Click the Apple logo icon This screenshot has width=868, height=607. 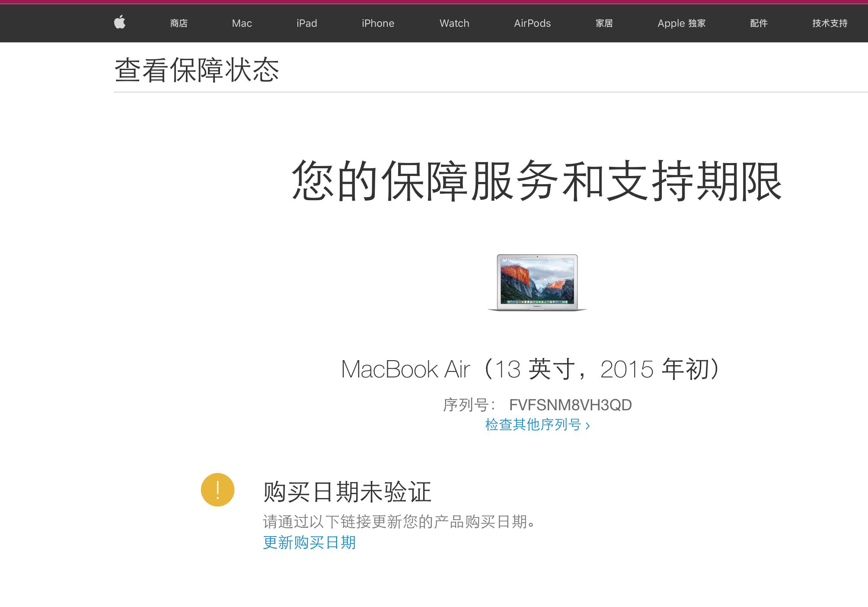pos(120,22)
